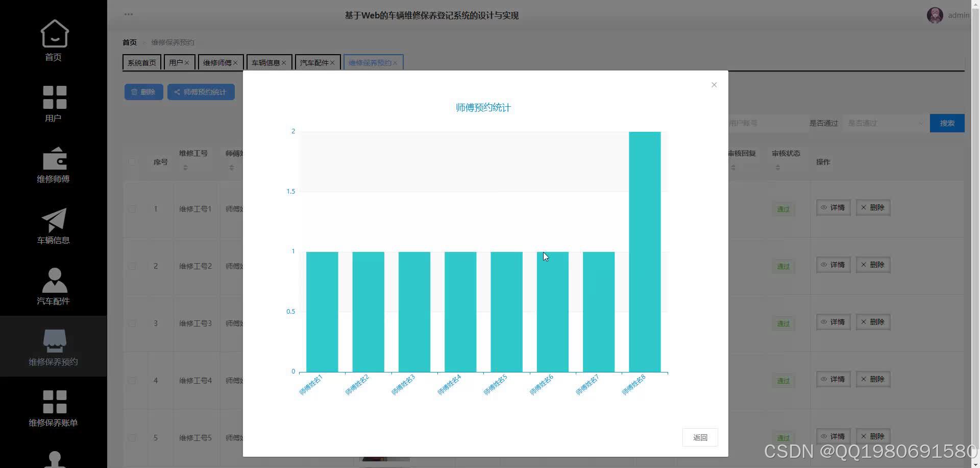Click the admin avatar image
Screen dimensions: 980x468
pos(935,15)
